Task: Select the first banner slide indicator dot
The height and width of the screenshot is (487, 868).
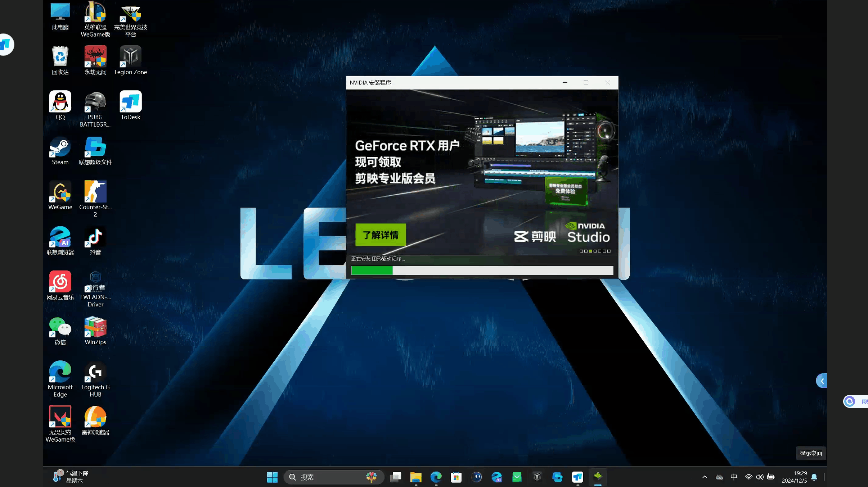Action: click(581, 251)
